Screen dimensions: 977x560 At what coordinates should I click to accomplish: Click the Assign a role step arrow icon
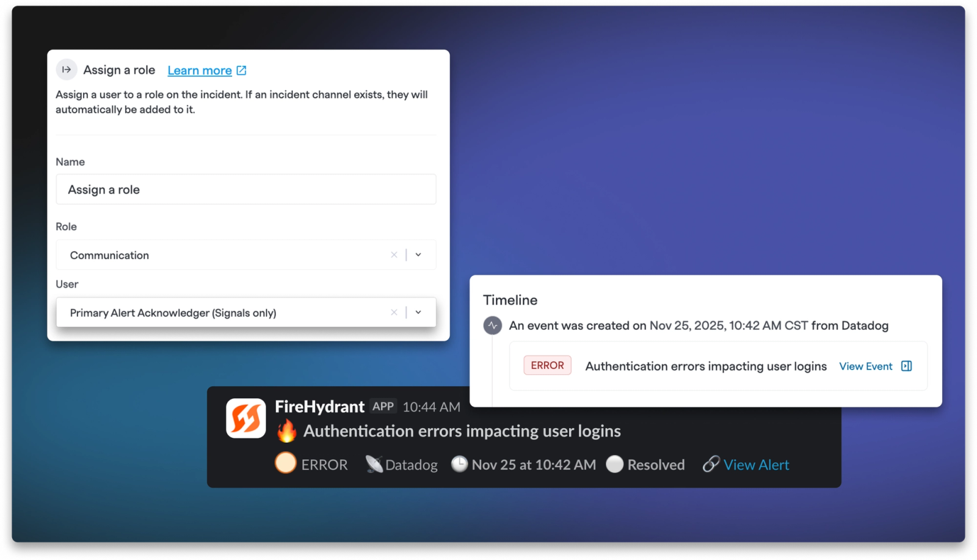click(x=67, y=70)
